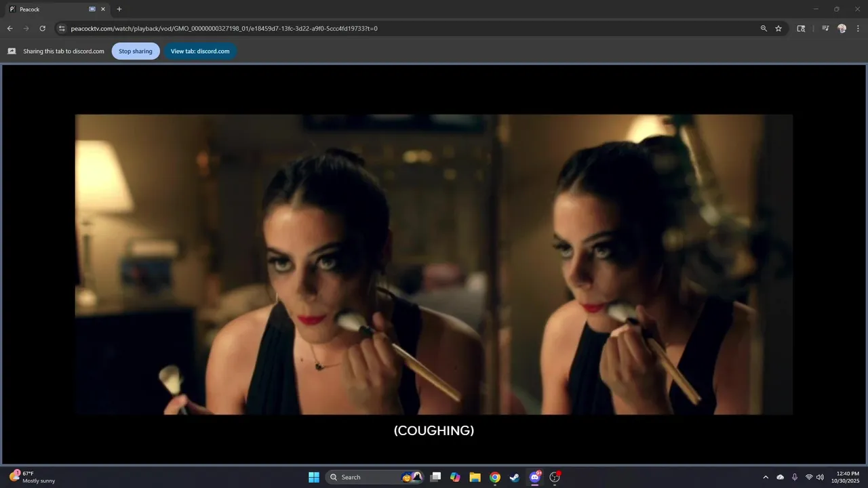Click the address bar URL
The width and height of the screenshot is (868, 488).
coord(224,28)
